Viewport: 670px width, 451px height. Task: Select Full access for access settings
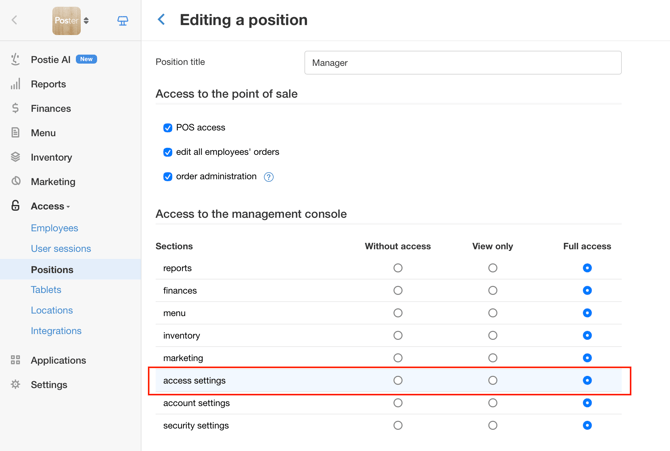tap(587, 380)
